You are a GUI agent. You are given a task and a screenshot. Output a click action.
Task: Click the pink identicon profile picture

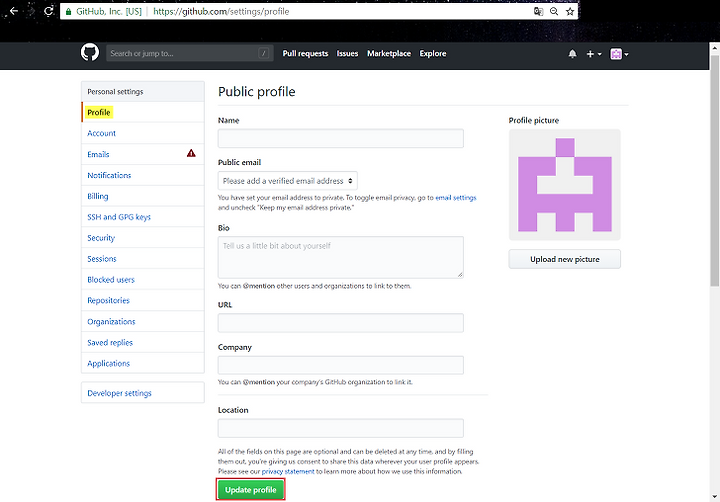[x=565, y=185]
